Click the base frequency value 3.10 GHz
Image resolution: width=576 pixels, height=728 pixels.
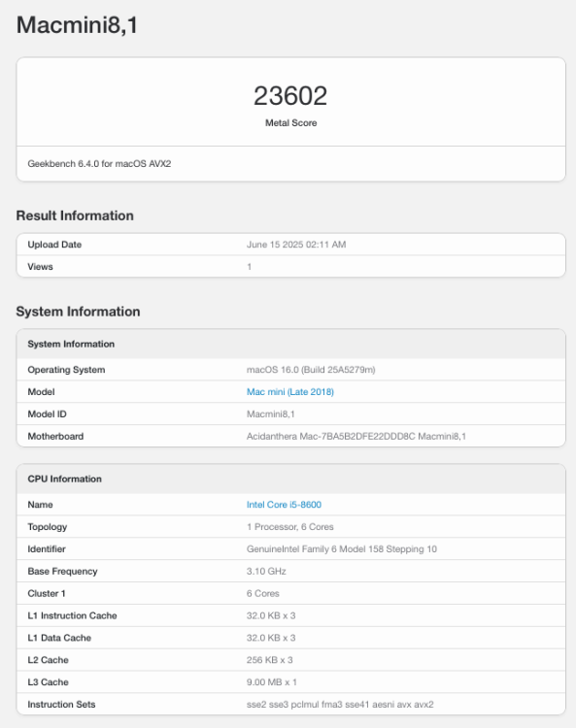click(x=266, y=571)
